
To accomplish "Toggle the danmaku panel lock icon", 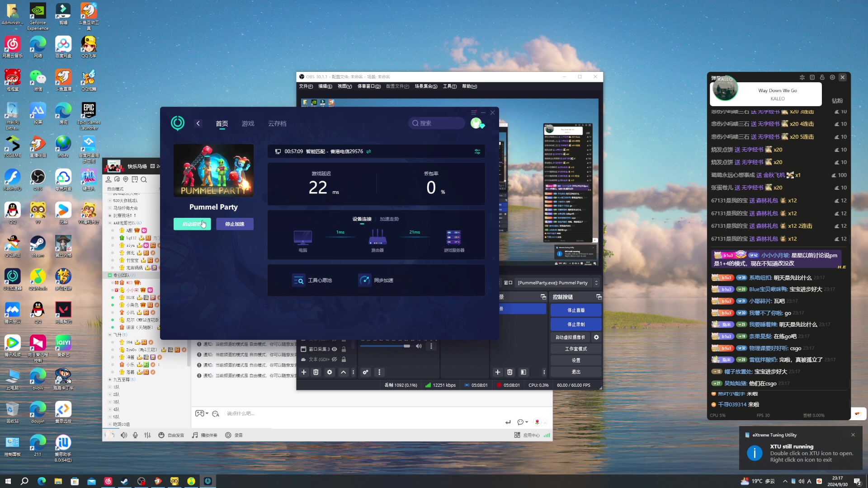I will pyautogui.click(x=822, y=77).
